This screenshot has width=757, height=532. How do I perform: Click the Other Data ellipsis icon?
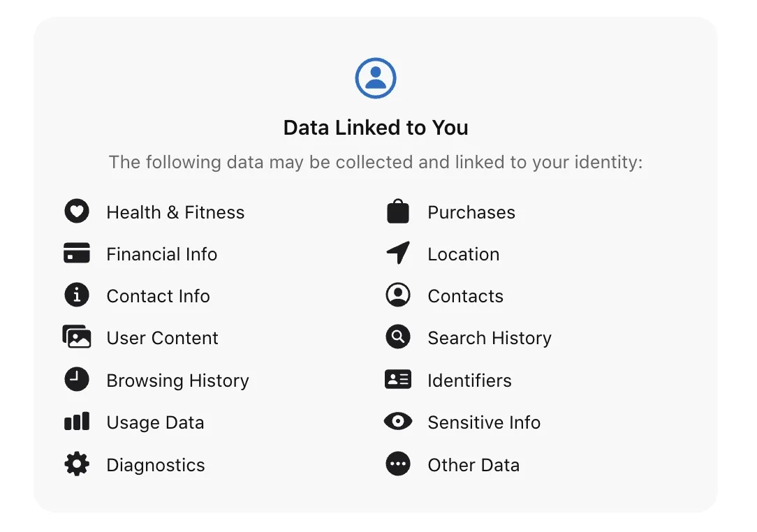398,464
